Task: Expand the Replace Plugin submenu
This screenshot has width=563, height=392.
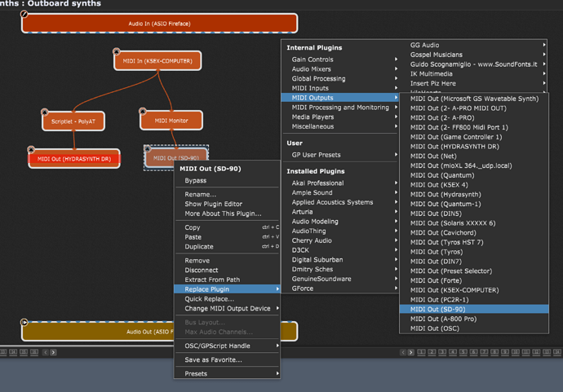Action: click(x=227, y=289)
